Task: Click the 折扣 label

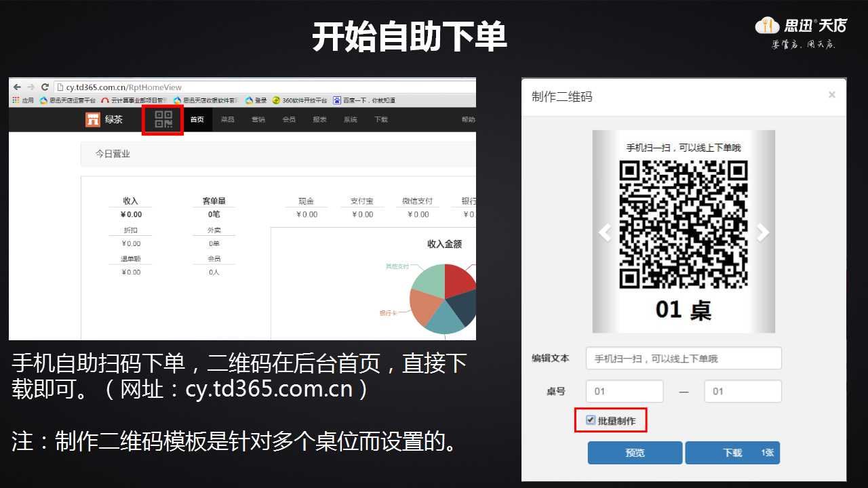Action: (131, 230)
